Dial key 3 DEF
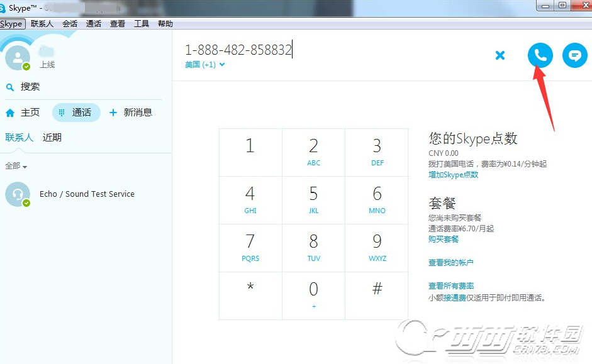 tap(377, 152)
